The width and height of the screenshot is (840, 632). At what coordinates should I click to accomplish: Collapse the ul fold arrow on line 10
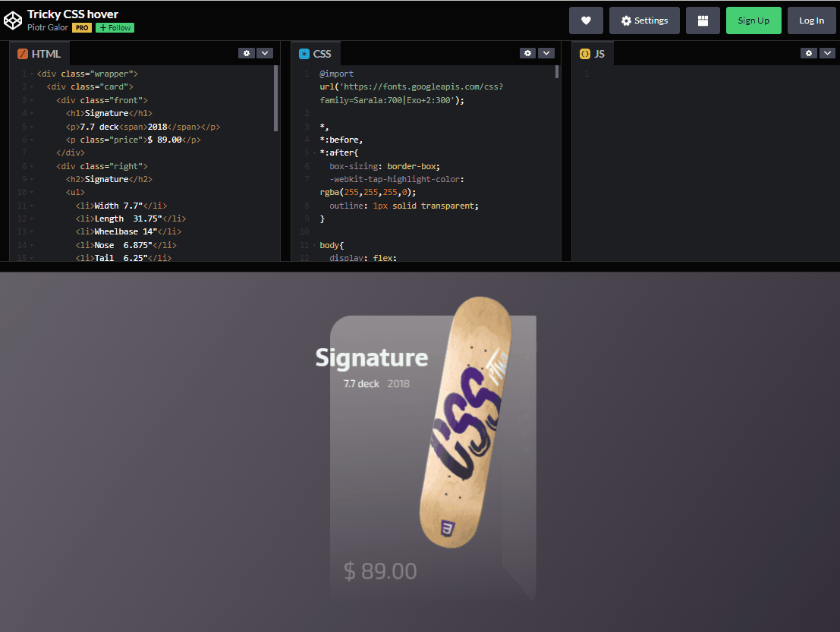tap(32, 192)
